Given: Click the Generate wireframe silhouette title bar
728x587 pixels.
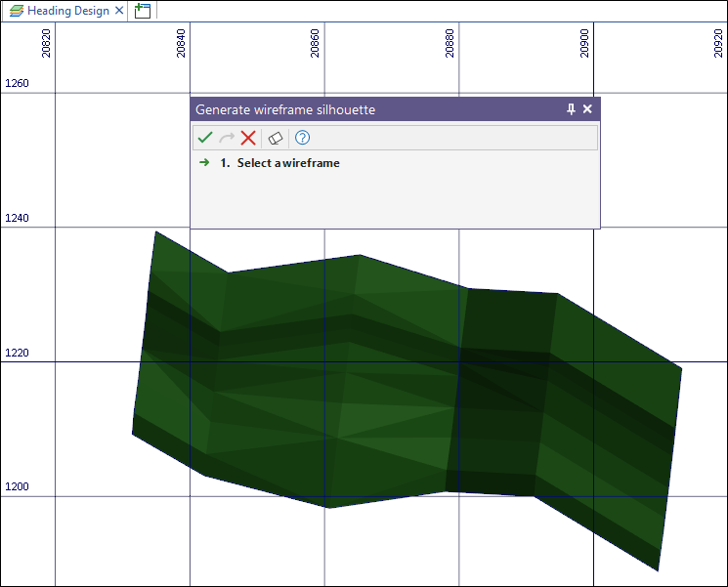Looking at the screenshot, I should click(x=371, y=109).
